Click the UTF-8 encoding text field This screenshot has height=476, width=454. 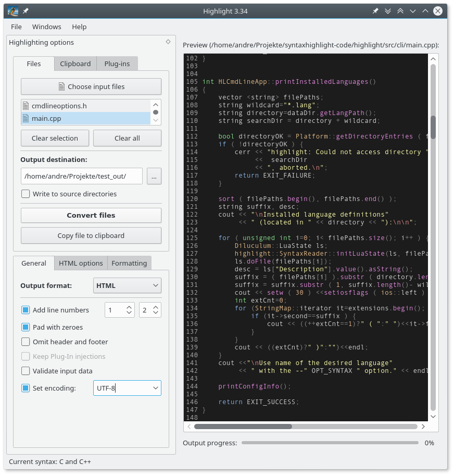(122, 388)
